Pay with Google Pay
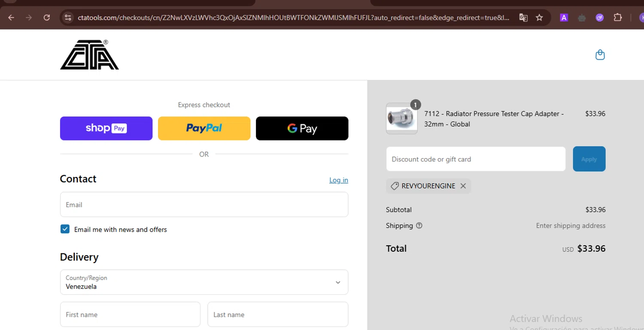Image resolution: width=644 pixels, height=330 pixels. pyautogui.click(x=302, y=128)
